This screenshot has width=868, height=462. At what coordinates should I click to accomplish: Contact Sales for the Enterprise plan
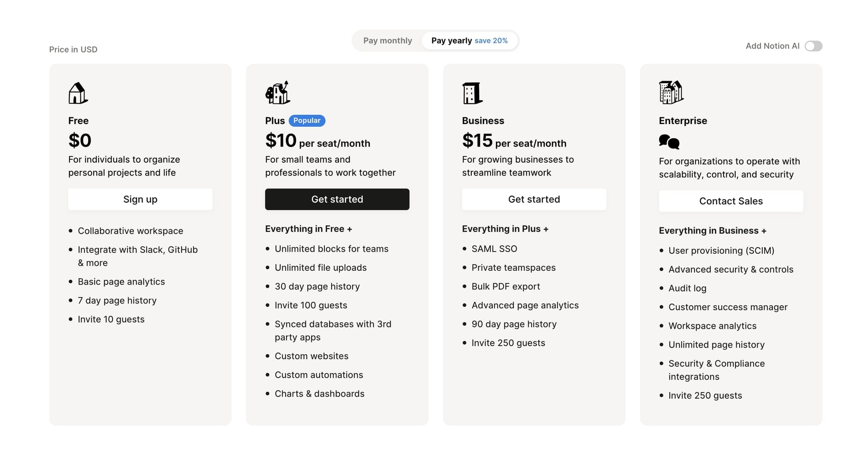click(x=731, y=201)
